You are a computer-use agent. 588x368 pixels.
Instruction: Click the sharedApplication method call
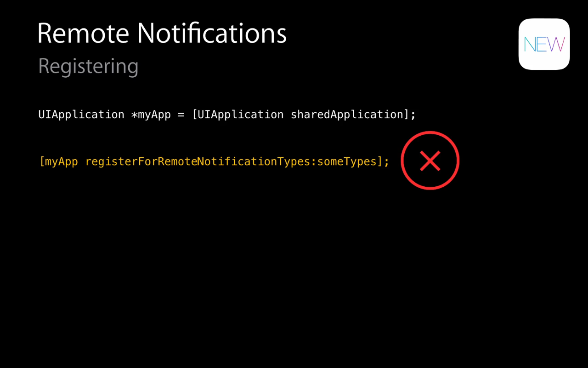(x=347, y=115)
